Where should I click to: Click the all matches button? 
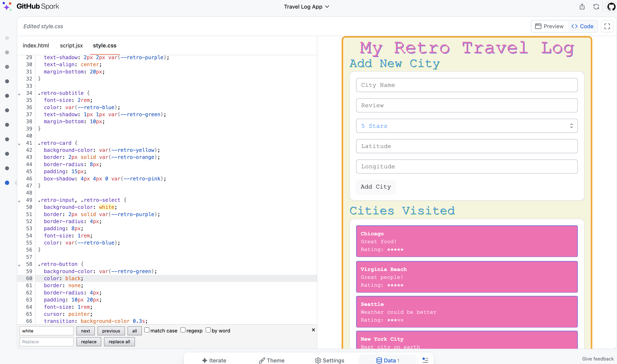(135, 331)
